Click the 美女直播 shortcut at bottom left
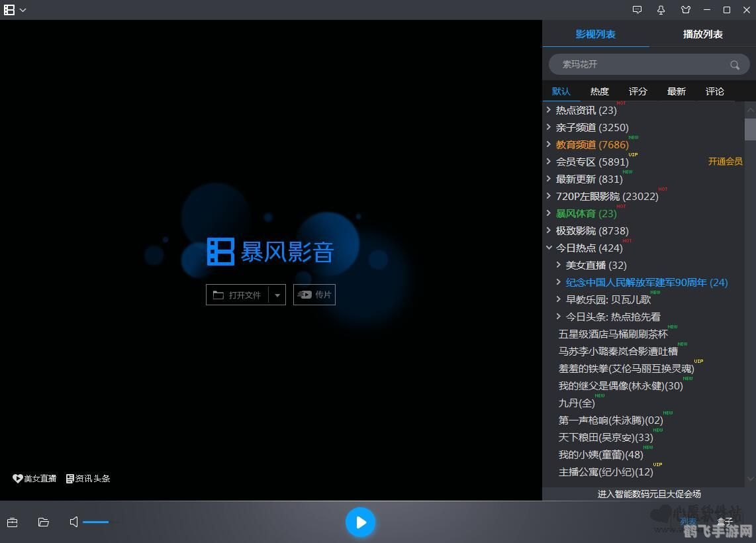This screenshot has width=756, height=543. [34, 478]
